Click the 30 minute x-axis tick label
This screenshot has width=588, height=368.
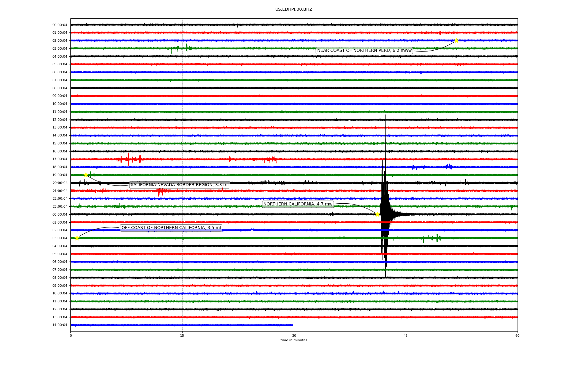coord(294,335)
